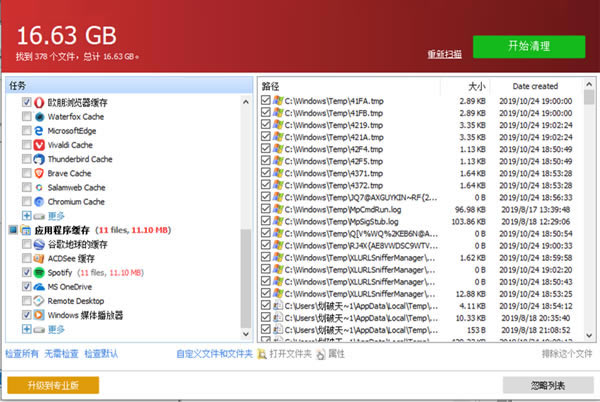This screenshot has width=600, height=402.
Task: Click the Salamweb Cache icon
Action: [x=39, y=187]
